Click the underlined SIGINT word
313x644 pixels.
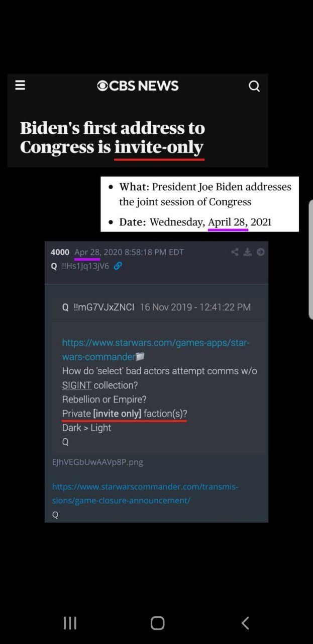pyautogui.click(x=76, y=385)
